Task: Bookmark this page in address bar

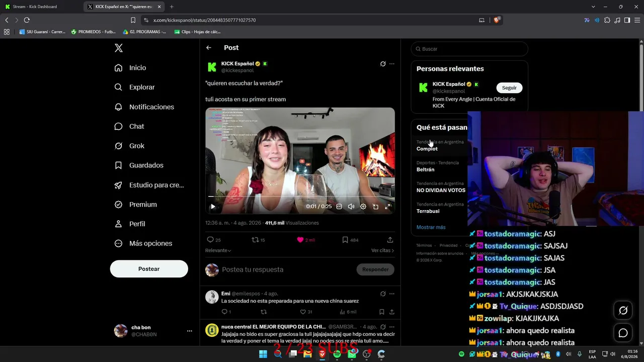Action: (133, 20)
